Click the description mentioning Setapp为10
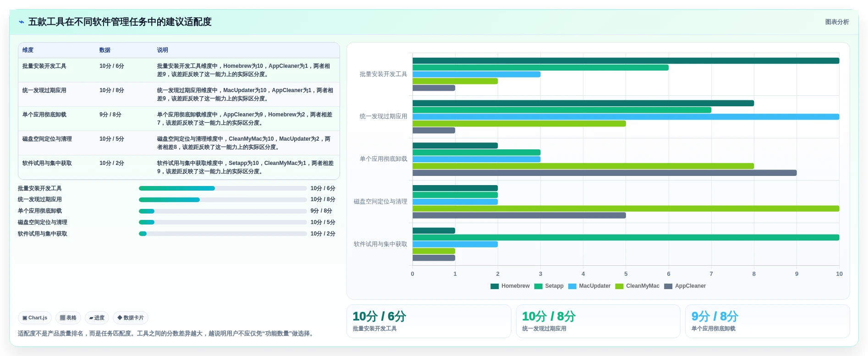 [x=245, y=167]
